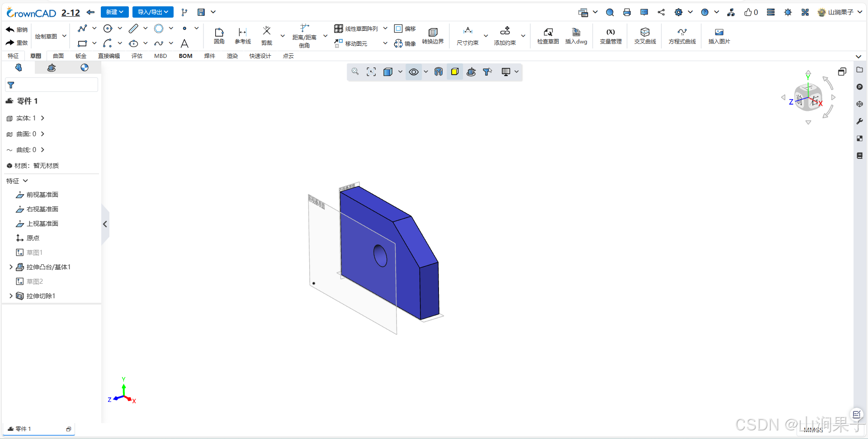The image size is (868, 439).
Task: Open the 新建 dropdown button
Action: [x=115, y=12]
